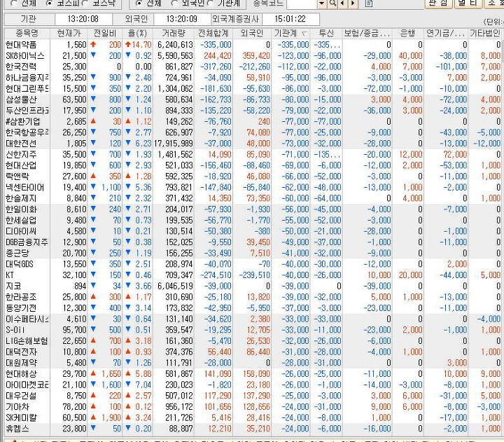504x442 pixels.
Task: Click the 외국인 time field 13:20:09
Action: [x=182, y=19]
